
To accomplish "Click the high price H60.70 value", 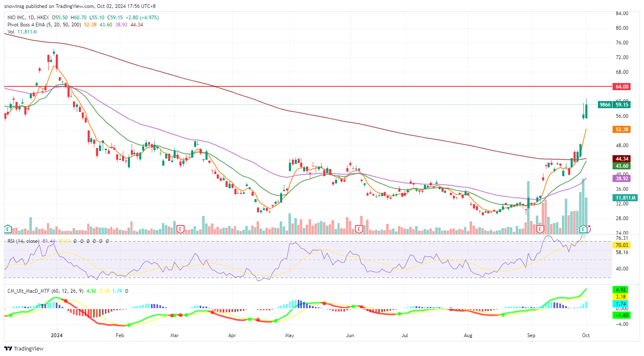I will [78, 18].
